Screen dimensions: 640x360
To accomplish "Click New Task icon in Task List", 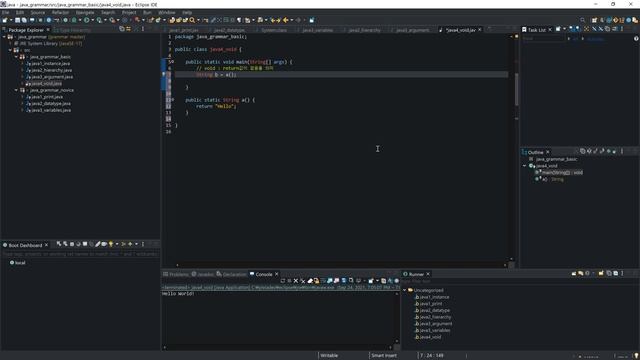I will click(558, 29).
